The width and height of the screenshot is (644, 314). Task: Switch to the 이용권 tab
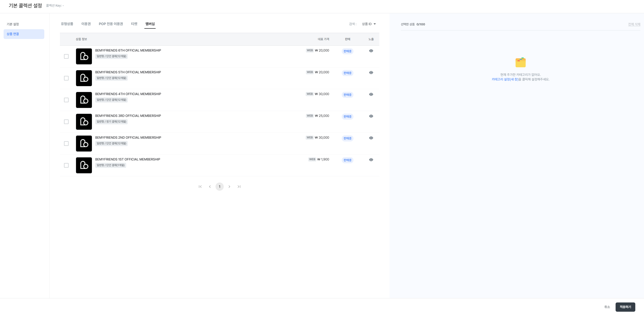click(86, 24)
